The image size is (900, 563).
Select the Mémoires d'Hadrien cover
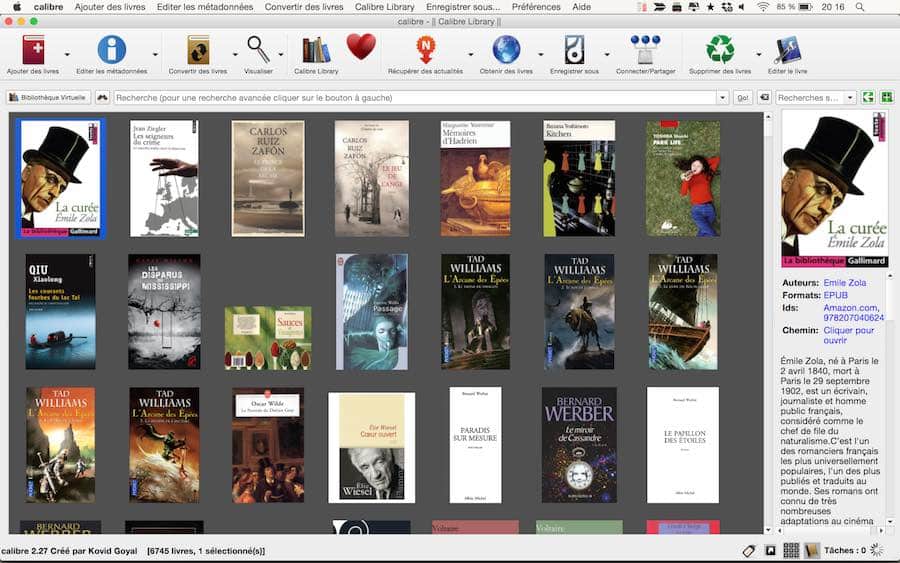pyautogui.click(x=475, y=178)
